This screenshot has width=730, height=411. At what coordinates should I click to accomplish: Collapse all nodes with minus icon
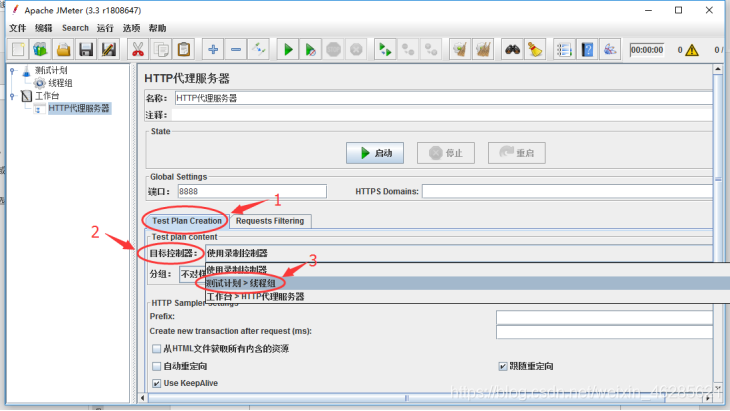(236, 49)
